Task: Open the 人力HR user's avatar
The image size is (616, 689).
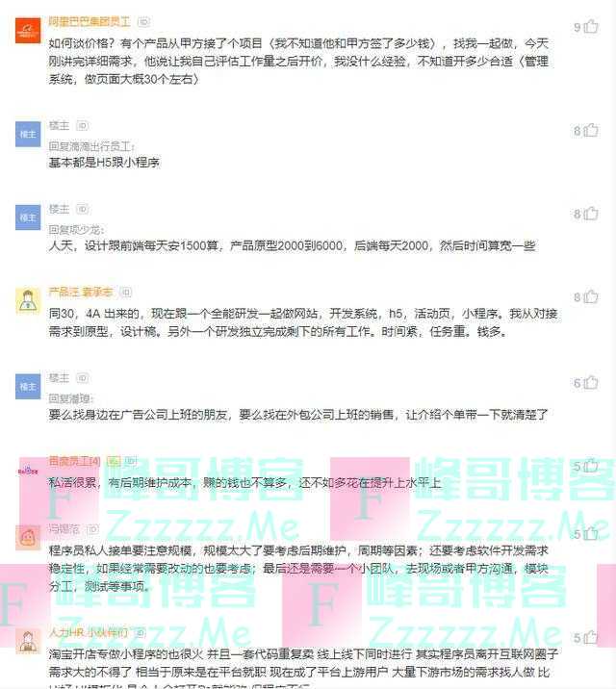Action: [28, 642]
